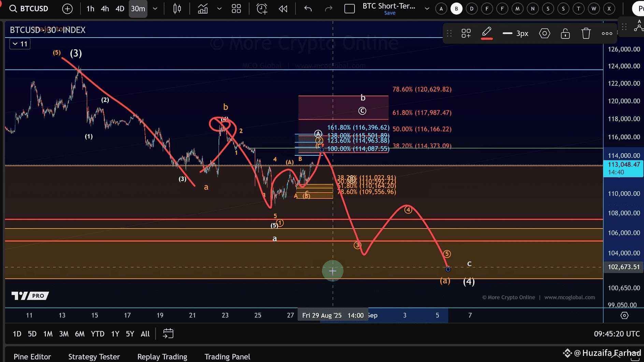Set the date range to 3M

coord(64,334)
